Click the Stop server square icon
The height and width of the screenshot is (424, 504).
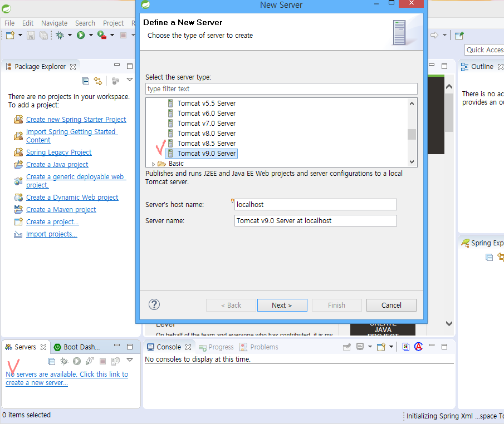(x=103, y=361)
